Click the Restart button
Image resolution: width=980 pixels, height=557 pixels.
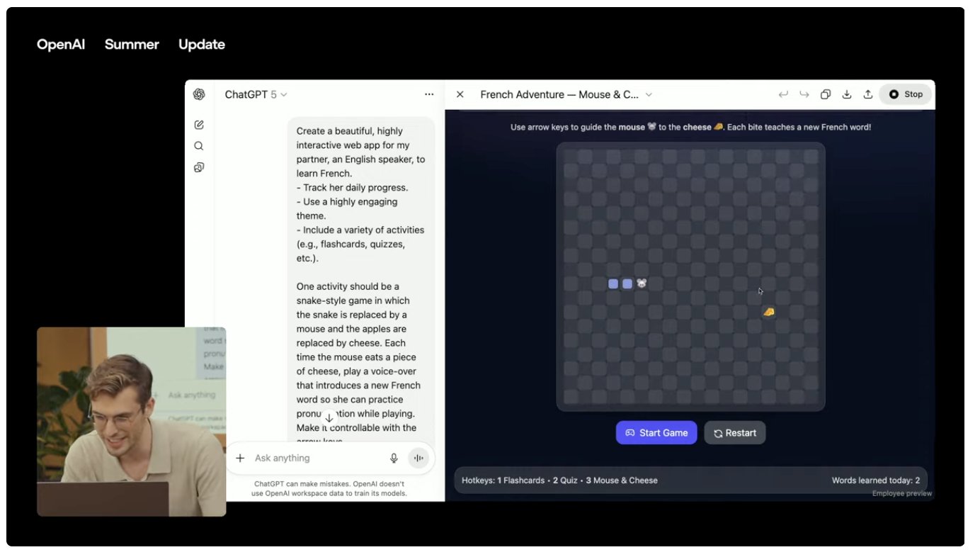click(735, 433)
